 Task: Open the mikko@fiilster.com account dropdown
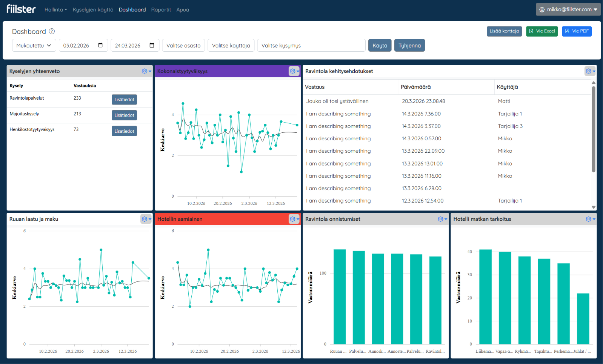point(568,9)
